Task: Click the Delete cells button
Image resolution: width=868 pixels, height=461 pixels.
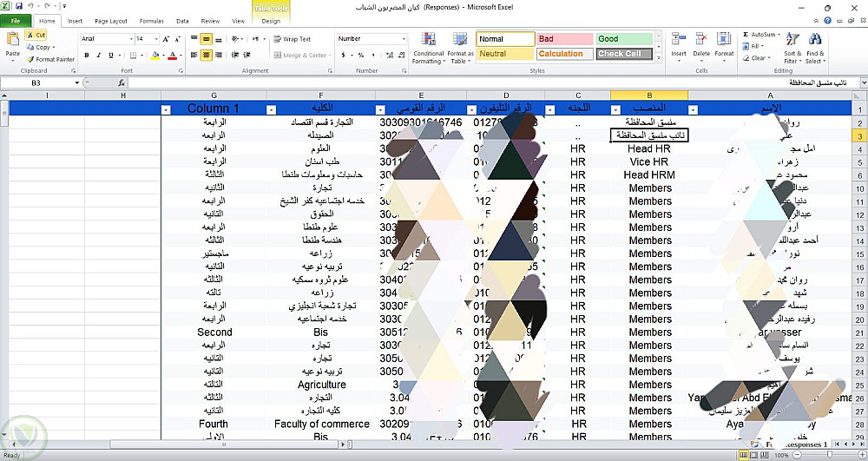Action: click(x=700, y=47)
